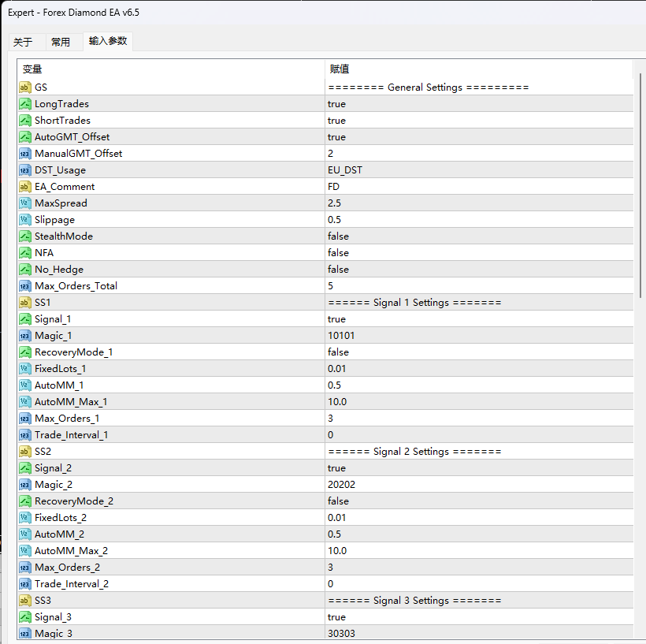646x644 pixels.
Task: Select the FixedLots_1 value 0.01
Action: tap(336, 369)
